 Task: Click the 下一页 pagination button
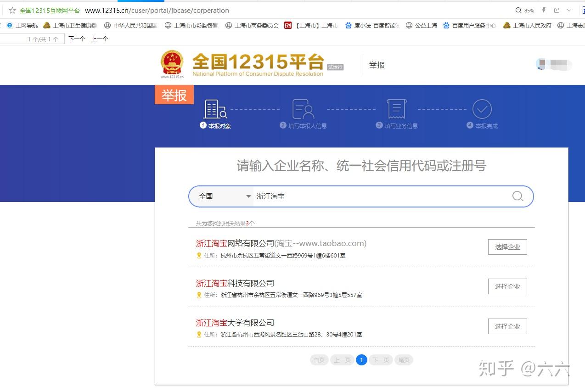click(381, 360)
